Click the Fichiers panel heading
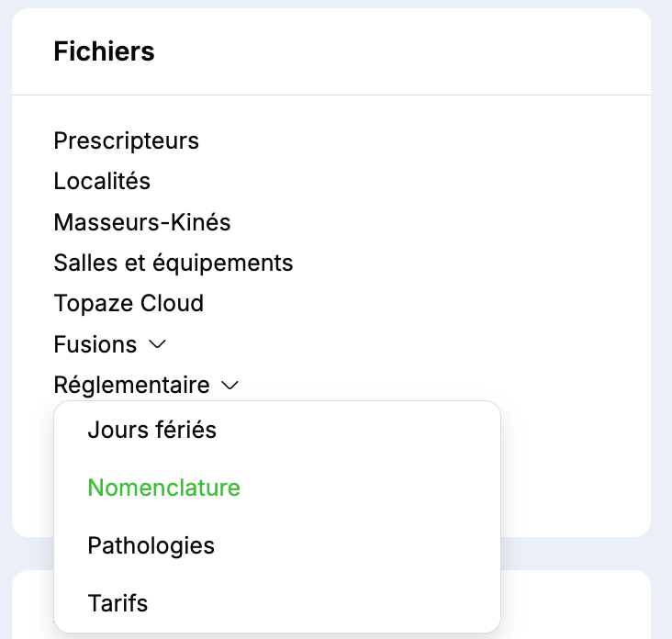672x639 pixels. 104,52
